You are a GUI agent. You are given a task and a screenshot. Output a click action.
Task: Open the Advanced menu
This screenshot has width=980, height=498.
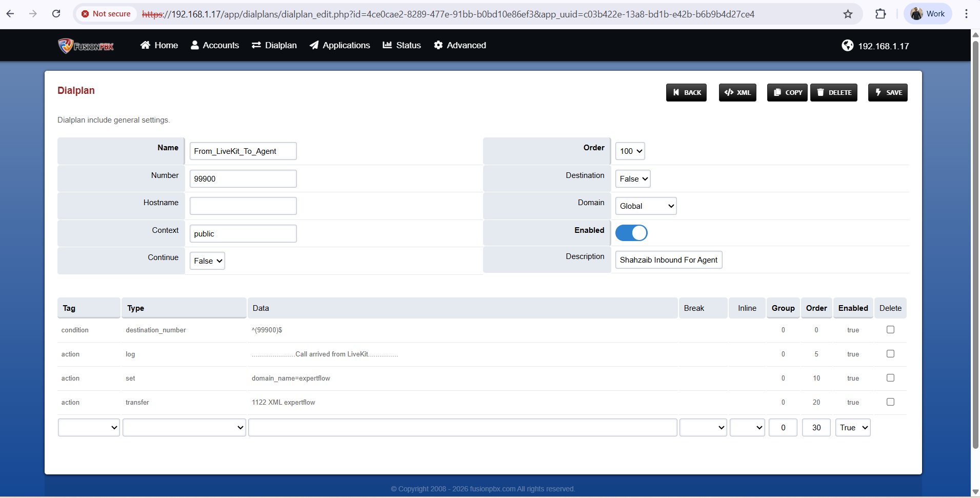point(460,45)
